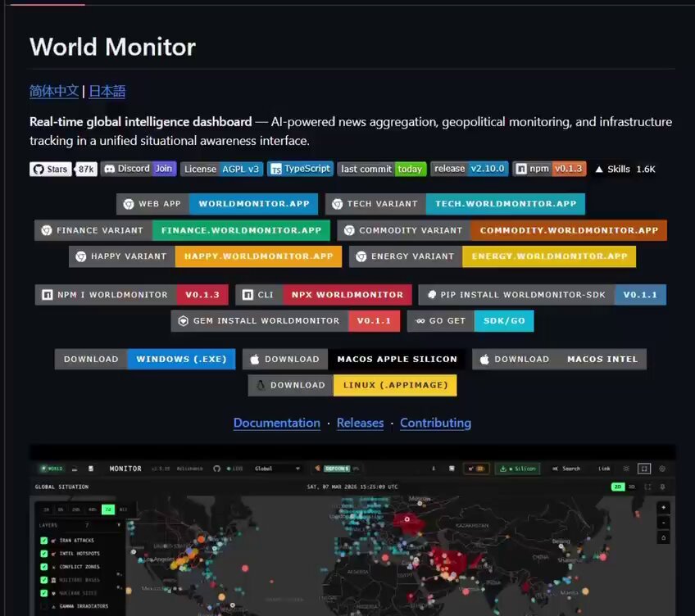Open the release v2.10.0 badge
The height and width of the screenshot is (616, 695).
click(470, 169)
